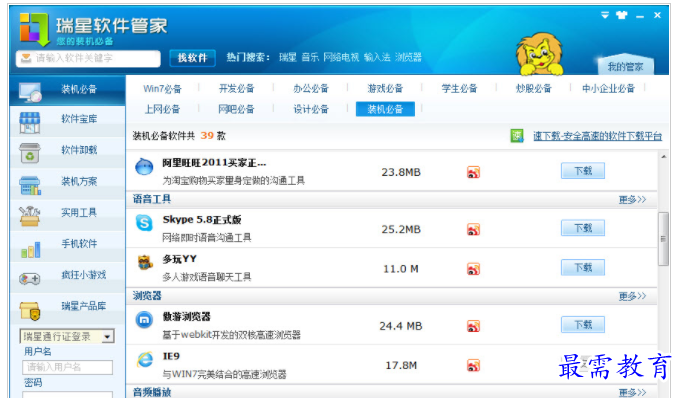Open 速下载-安全高速的软件下载平台 link
This screenshot has width=680, height=398.
pyautogui.click(x=597, y=136)
